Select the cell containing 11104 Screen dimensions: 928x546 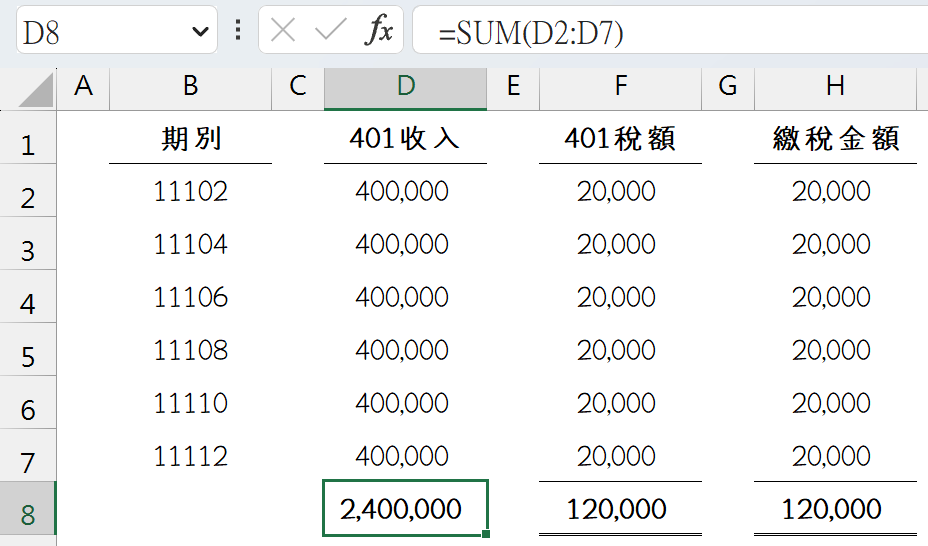coord(191,244)
